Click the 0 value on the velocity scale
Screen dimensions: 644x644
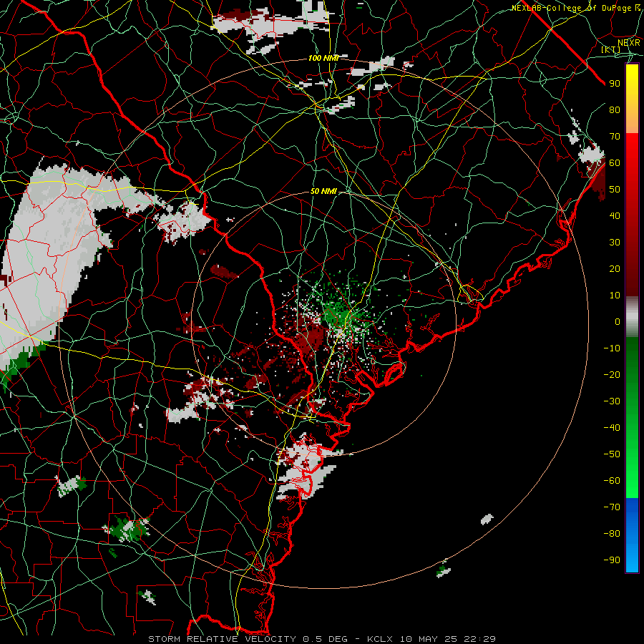(618, 321)
